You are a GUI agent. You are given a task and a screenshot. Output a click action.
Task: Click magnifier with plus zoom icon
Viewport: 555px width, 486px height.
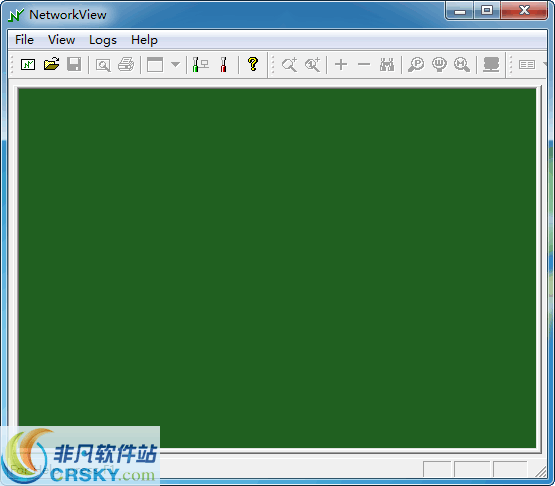click(289, 65)
